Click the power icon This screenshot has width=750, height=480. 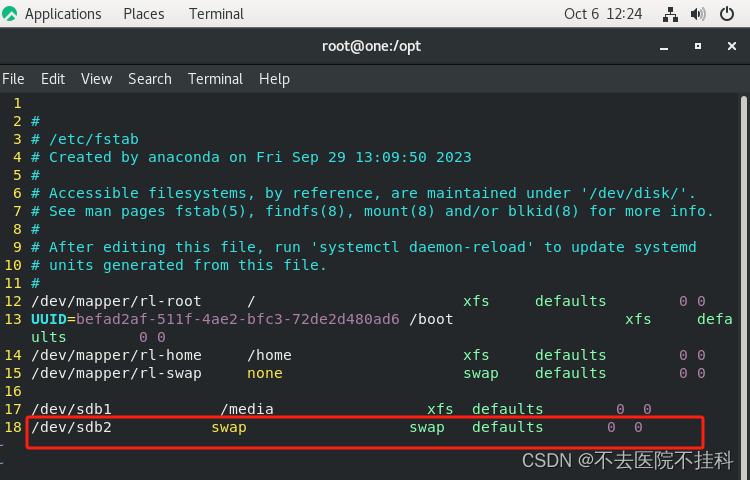pos(727,14)
